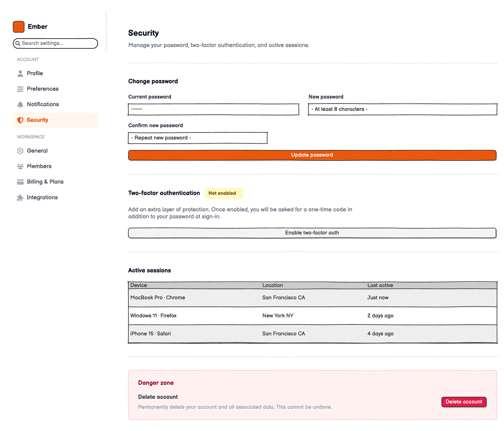This screenshot has width=504, height=431.
Task: Click the General gear icon
Action: (20, 151)
